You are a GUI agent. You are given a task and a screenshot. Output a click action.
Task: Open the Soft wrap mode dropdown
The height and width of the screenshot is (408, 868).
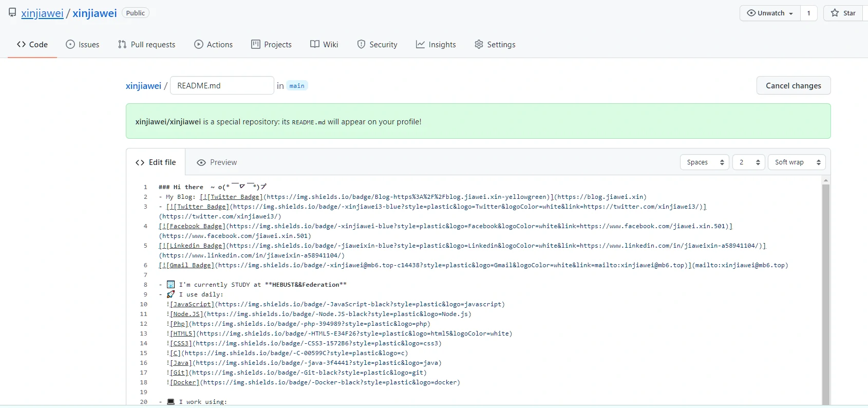797,162
